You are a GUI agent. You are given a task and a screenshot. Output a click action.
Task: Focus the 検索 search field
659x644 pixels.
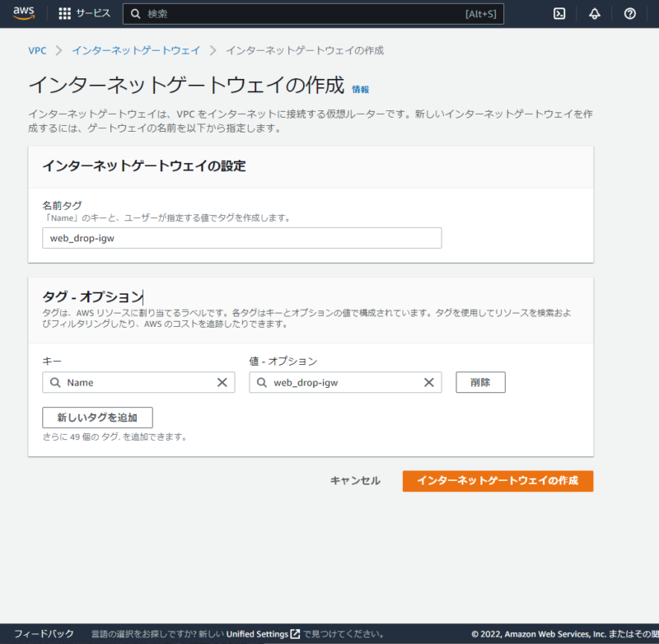tap(313, 14)
